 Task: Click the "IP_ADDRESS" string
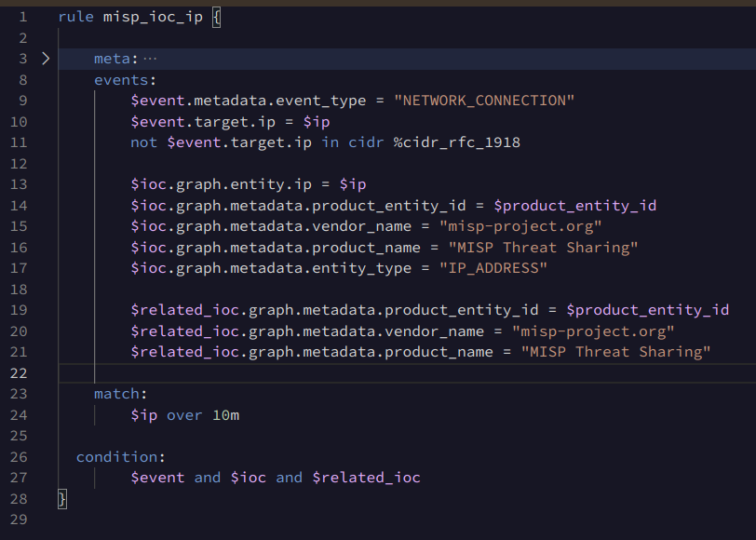click(x=493, y=268)
